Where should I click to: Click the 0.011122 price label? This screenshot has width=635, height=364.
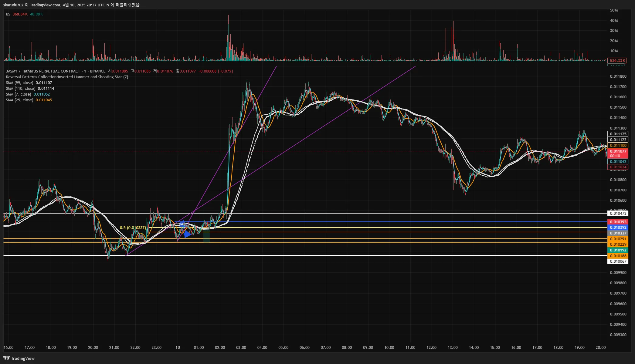pos(618,140)
